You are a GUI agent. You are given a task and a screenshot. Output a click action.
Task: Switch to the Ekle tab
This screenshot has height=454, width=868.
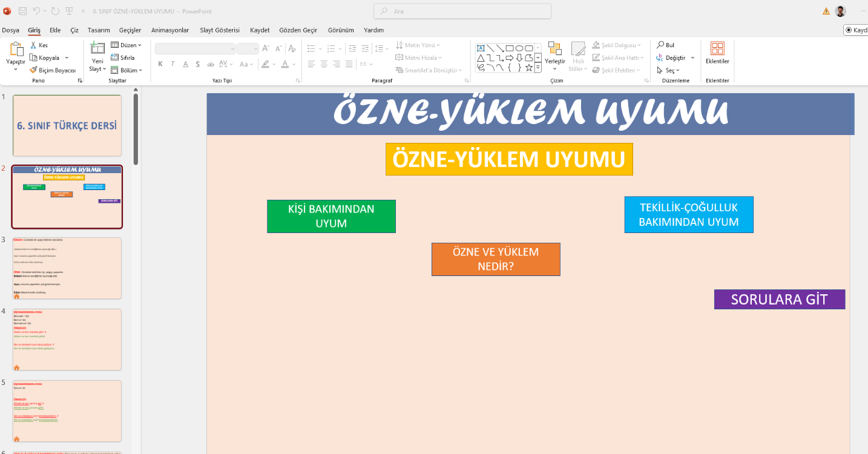click(x=55, y=30)
